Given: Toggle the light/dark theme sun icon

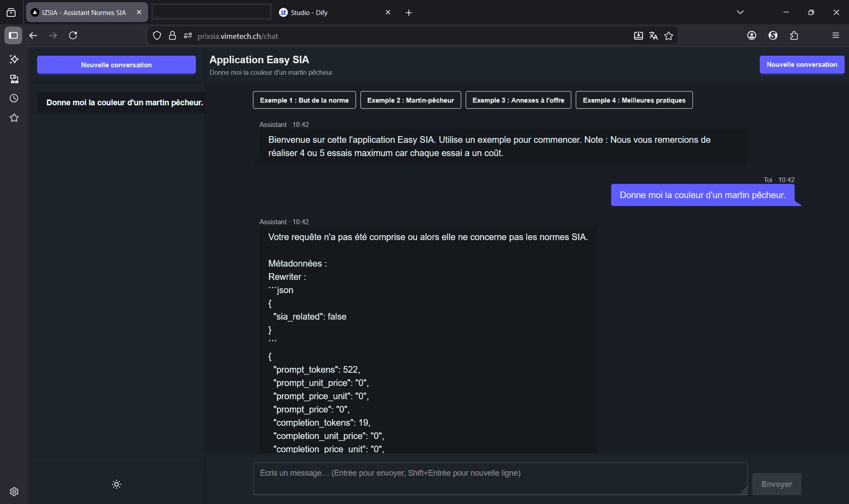Looking at the screenshot, I should click(x=116, y=485).
